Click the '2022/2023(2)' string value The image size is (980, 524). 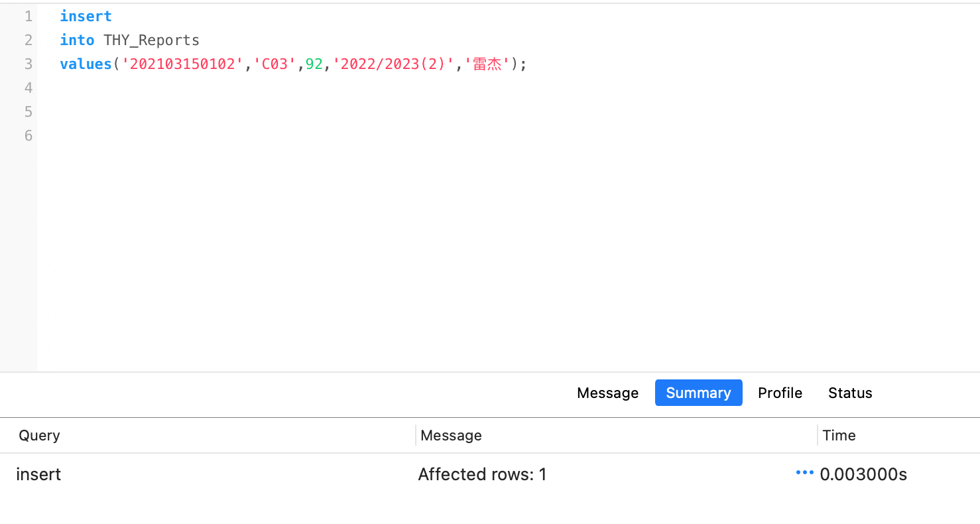click(394, 64)
